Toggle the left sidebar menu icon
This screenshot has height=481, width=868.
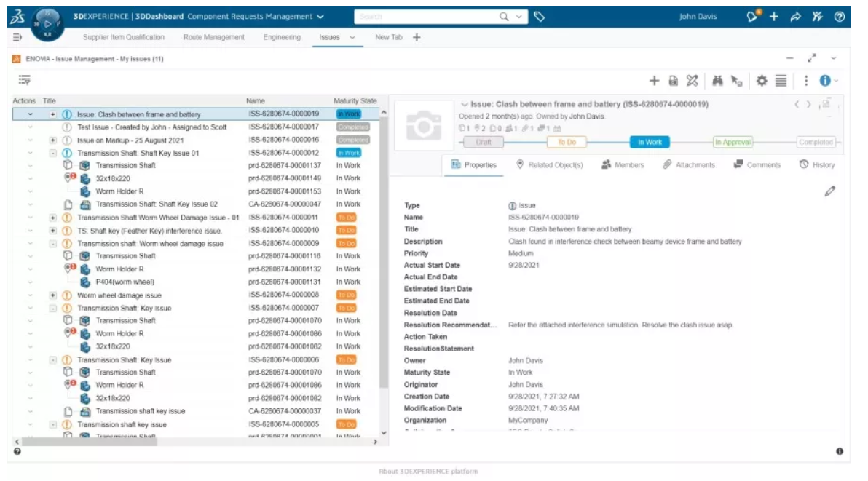(17, 37)
